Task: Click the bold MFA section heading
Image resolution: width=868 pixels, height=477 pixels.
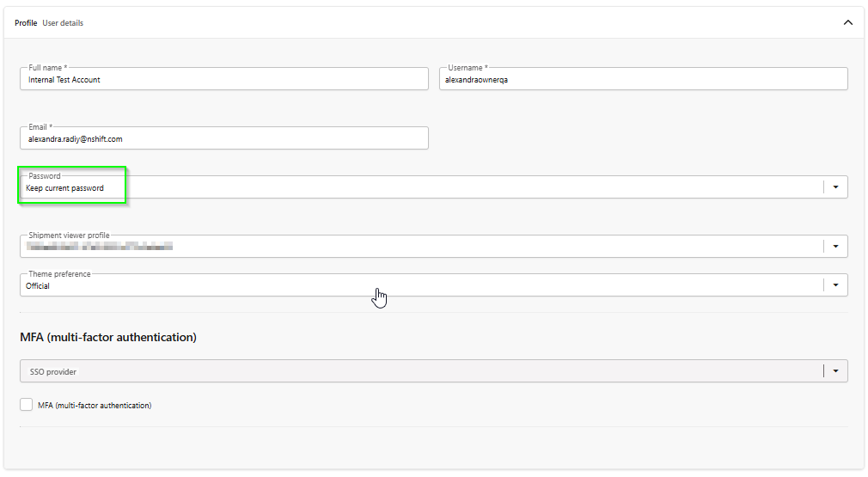Action: (108, 338)
